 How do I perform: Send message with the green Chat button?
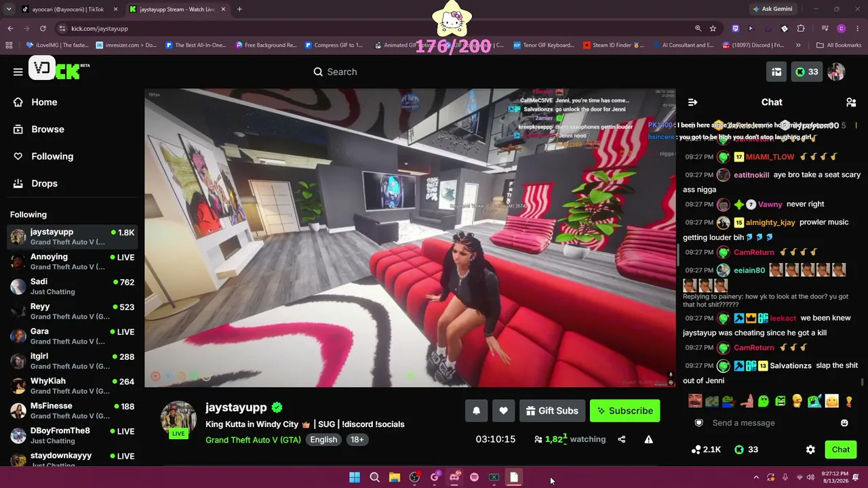841,449
